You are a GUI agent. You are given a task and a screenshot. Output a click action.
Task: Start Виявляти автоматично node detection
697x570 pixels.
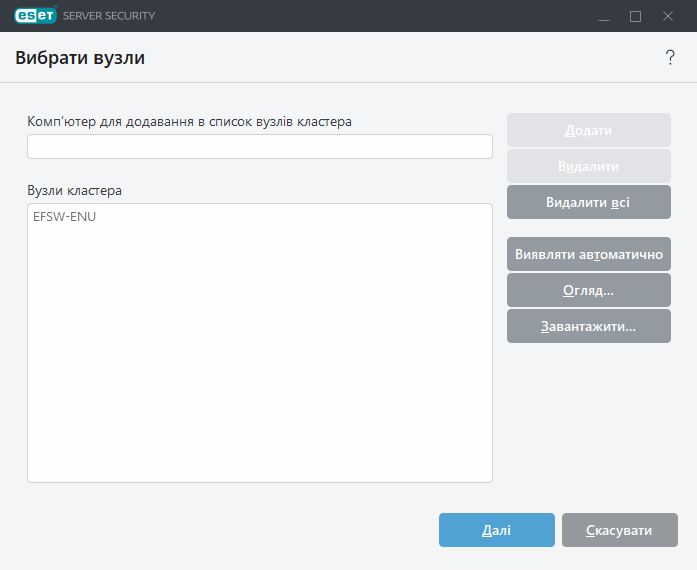[588, 254]
